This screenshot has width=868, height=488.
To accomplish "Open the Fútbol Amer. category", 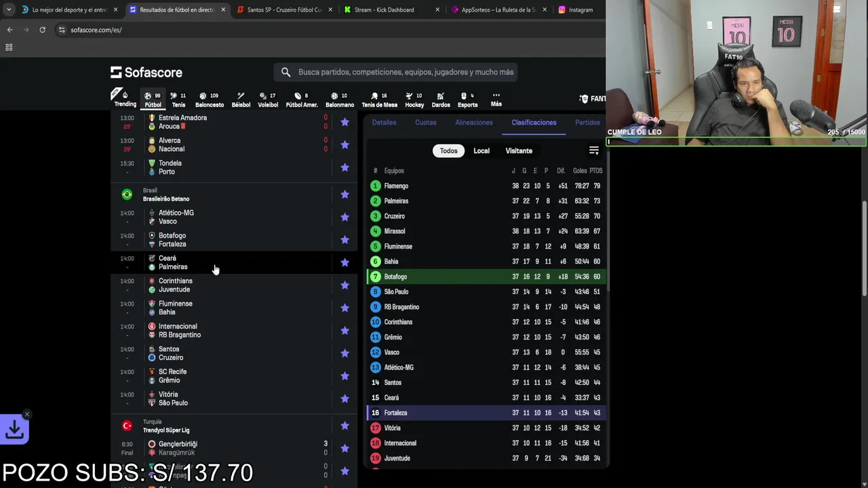I will pyautogui.click(x=302, y=100).
